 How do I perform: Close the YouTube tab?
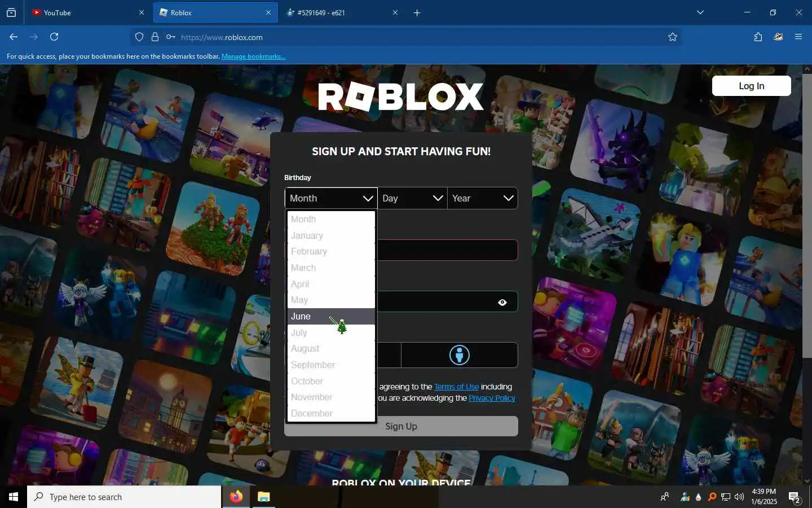coord(142,12)
